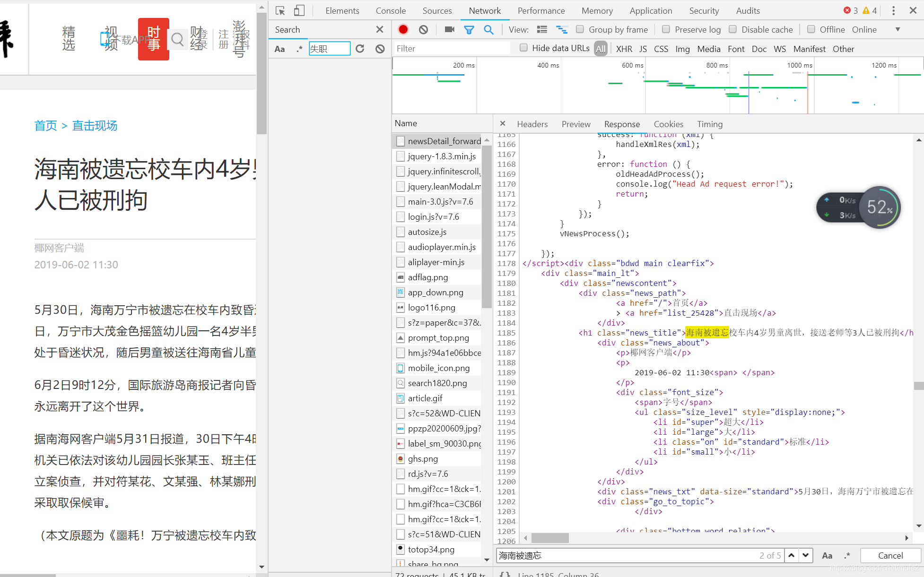Close the request details pane
This screenshot has height=577, width=924.
coord(503,123)
